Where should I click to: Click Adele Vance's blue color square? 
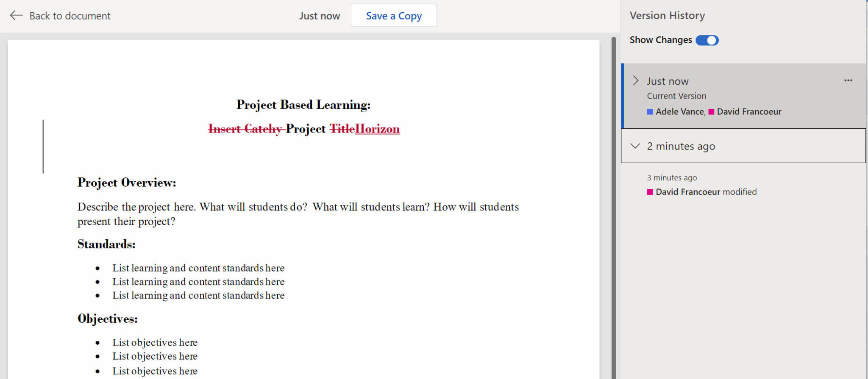point(650,112)
